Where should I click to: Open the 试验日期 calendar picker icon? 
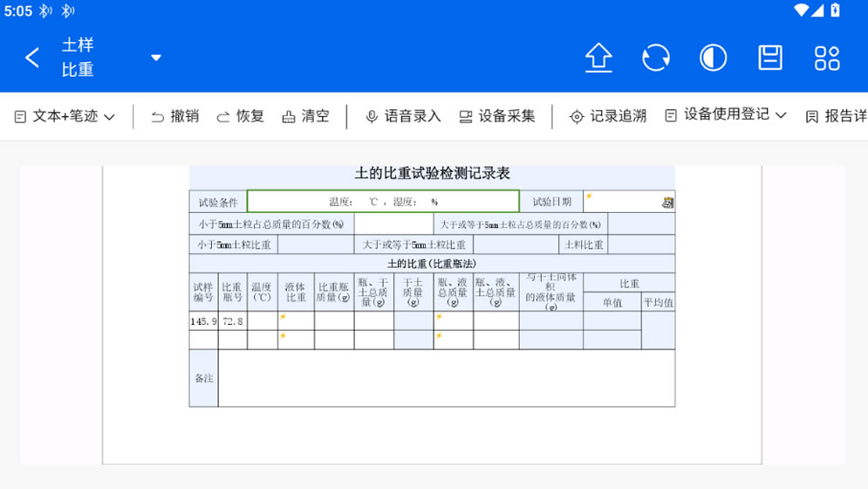(667, 203)
